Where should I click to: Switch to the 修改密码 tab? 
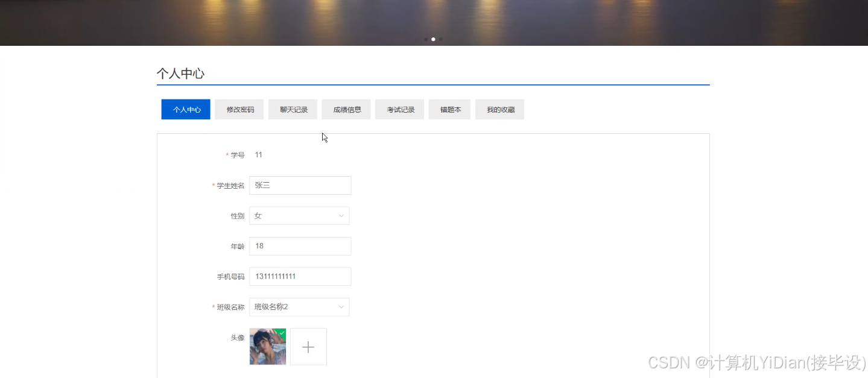pyautogui.click(x=239, y=110)
